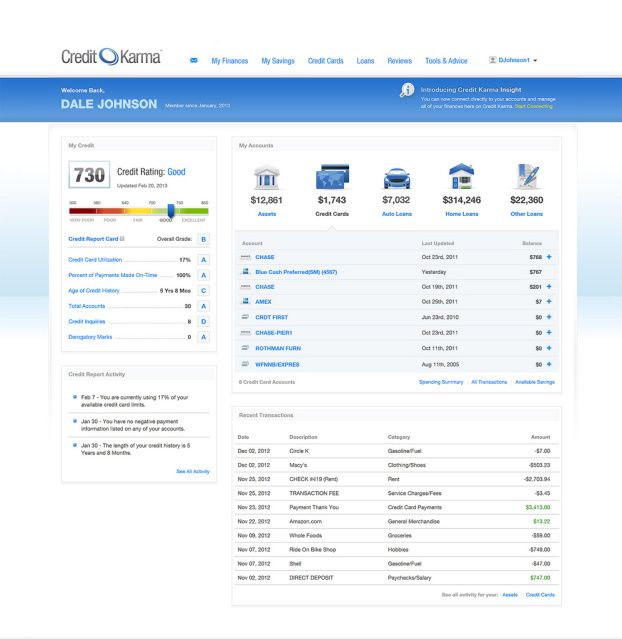Screen dimensions: 622x639
Task: Open the DJohnson1 user dropdown
Action: pyautogui.click(x=513, y=60)
